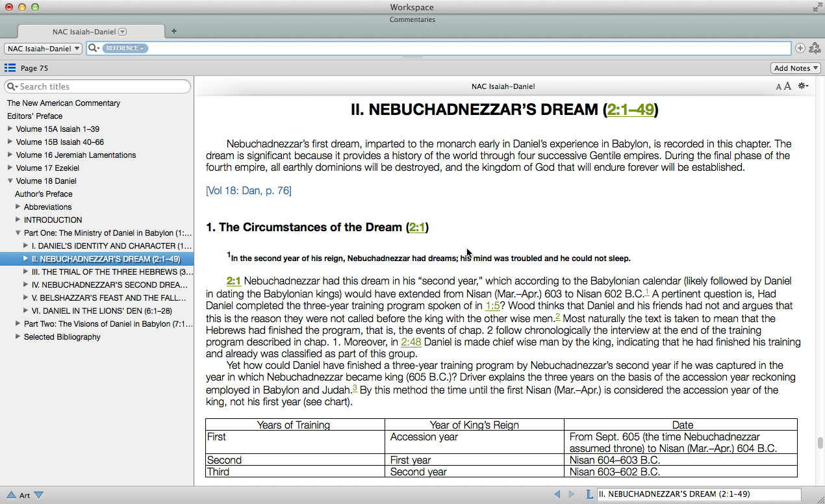Add a new tab with plus button
The height and width of the screenshot is (504, 825).
tap(174, 31)
